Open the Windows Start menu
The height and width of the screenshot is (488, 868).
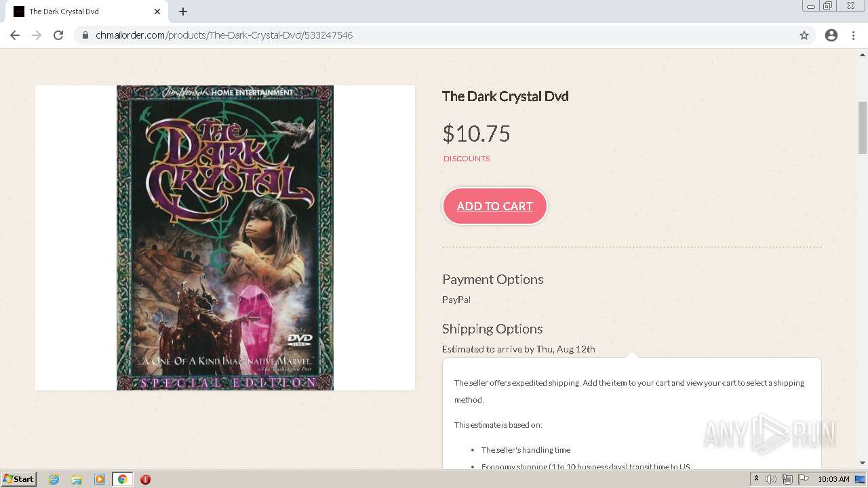click(x=19, y=479)
